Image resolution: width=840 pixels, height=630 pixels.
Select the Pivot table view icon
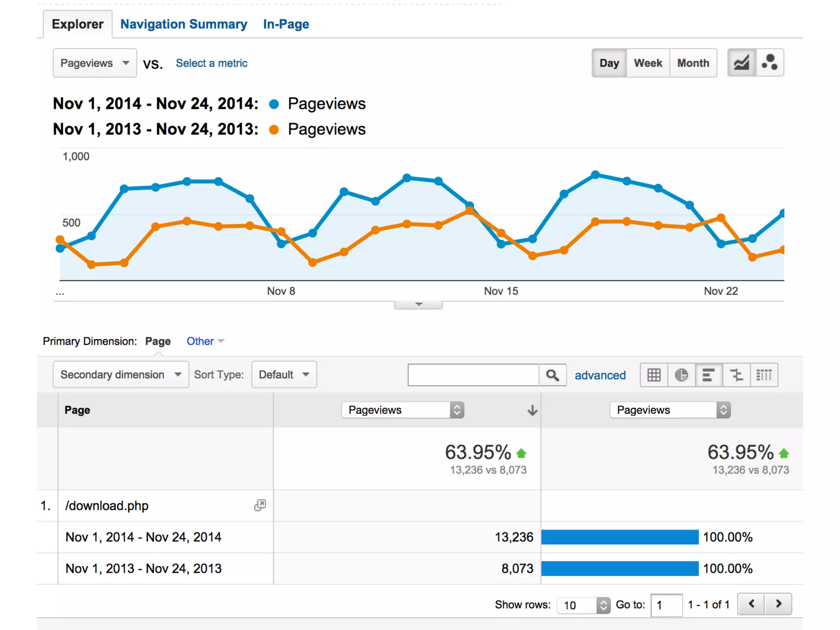764,375
